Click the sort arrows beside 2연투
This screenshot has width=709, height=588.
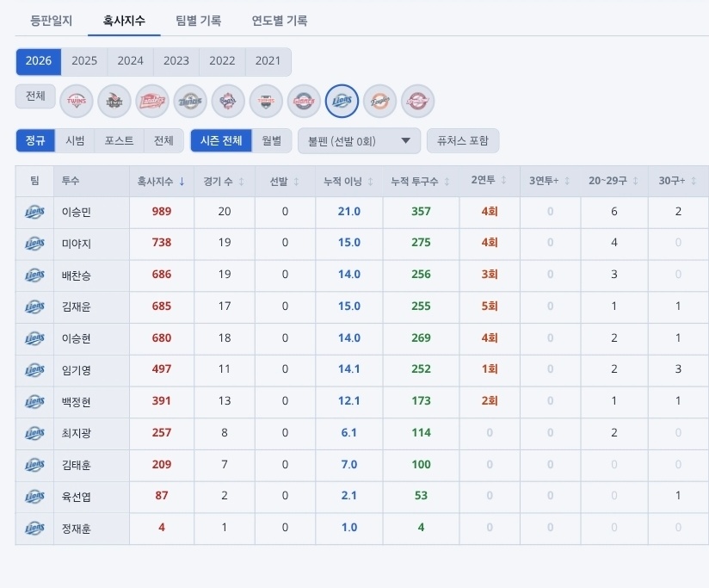(x=503, y=180)
